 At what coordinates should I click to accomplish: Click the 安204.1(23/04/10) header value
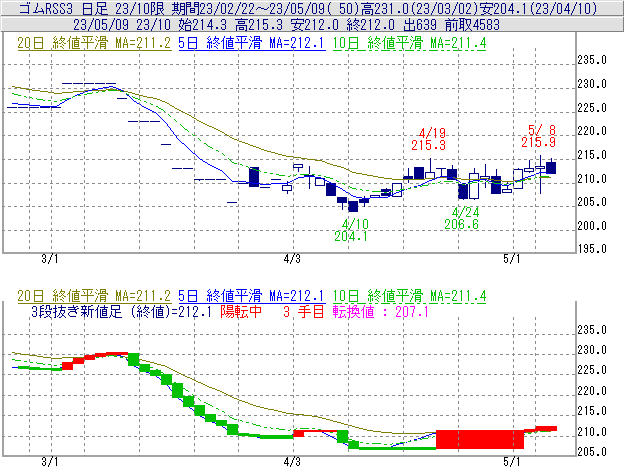click(x=538, y=8)
